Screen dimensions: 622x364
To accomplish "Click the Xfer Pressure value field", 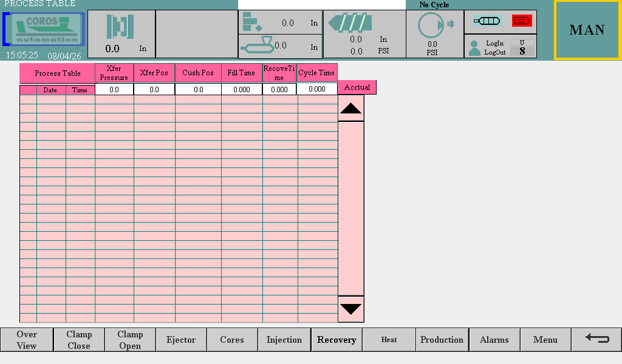I will [x=114, y=89].
